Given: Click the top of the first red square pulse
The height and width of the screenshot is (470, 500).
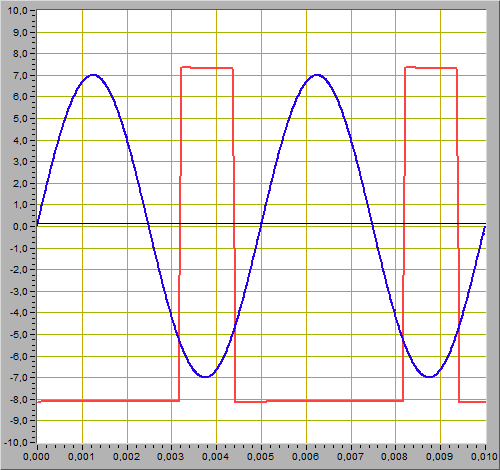Looking at the screenshot, I should [x=207, y=68].
